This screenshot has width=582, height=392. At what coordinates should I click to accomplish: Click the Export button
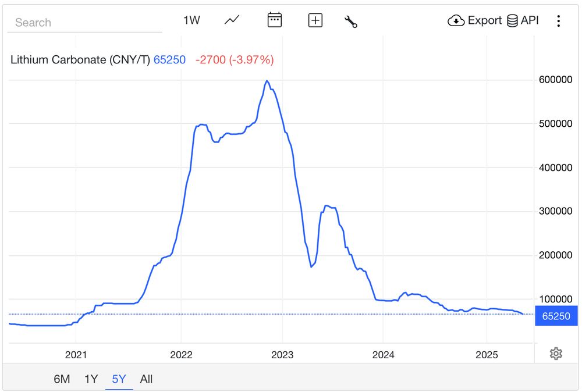[475, 20]
